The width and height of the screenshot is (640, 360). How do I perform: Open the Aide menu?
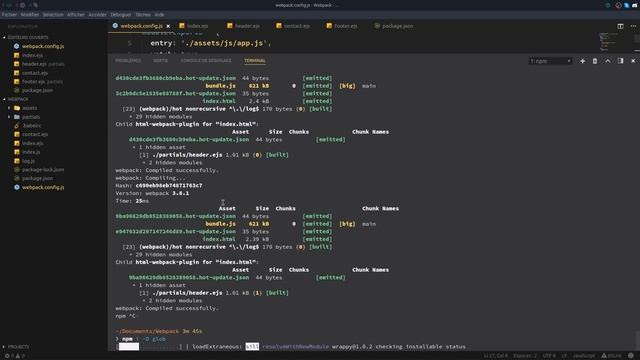[159, 14]
